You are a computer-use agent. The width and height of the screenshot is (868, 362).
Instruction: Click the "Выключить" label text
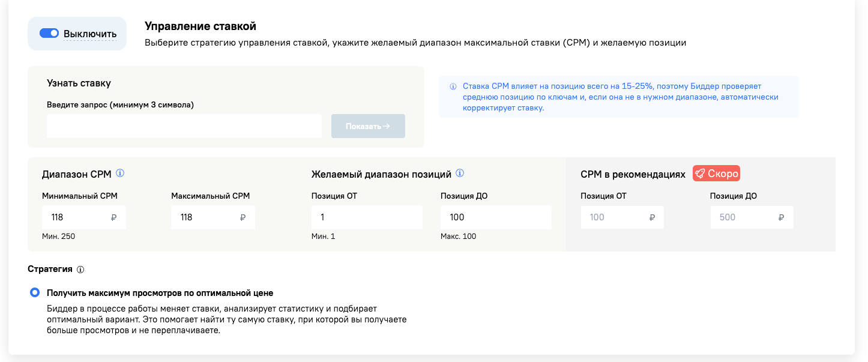pos(90,34)
